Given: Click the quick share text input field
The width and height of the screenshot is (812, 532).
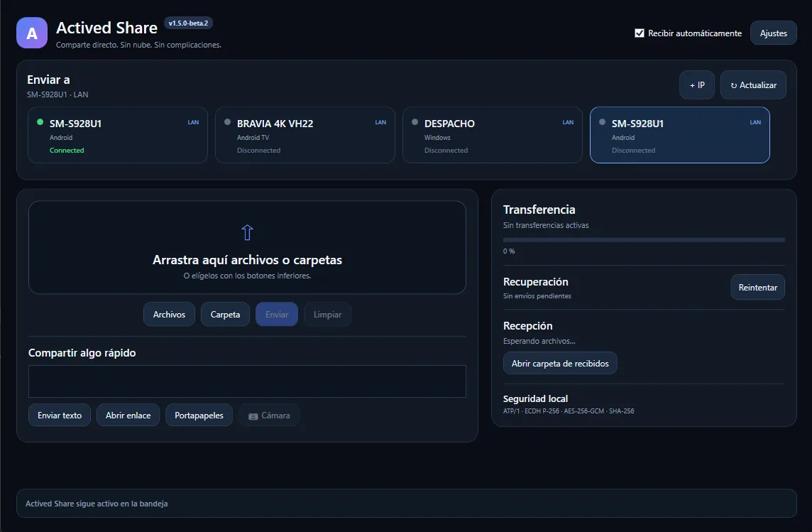Looking at the screenshot, I should 247,382.
